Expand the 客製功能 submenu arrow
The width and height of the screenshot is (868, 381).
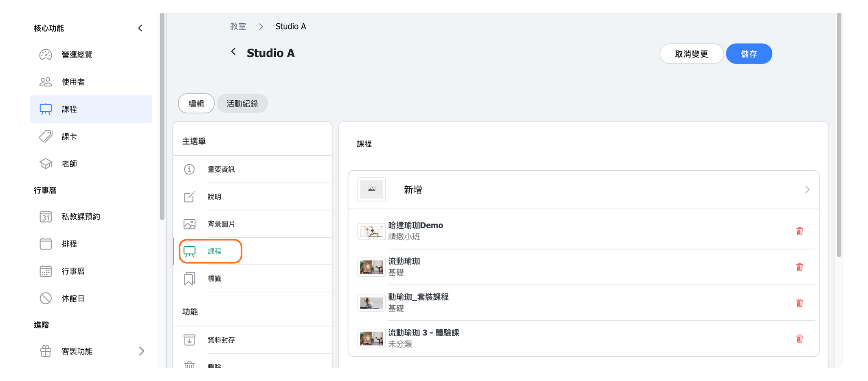coord(142,351)
